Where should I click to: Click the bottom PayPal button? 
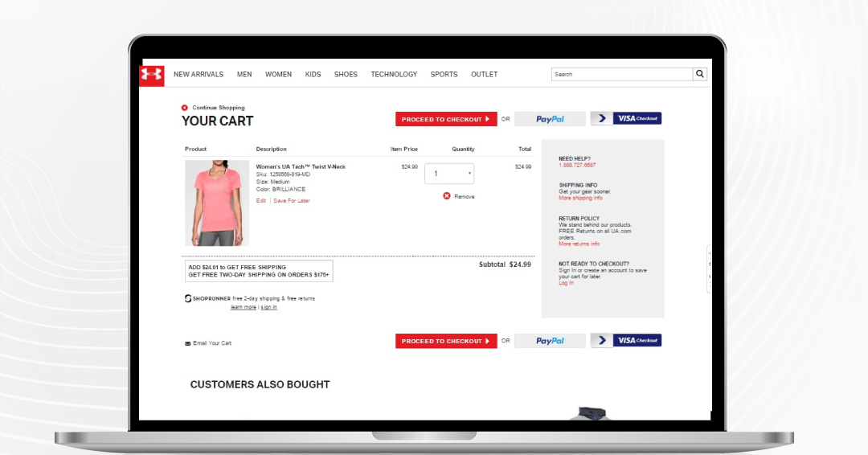point(550,341)
